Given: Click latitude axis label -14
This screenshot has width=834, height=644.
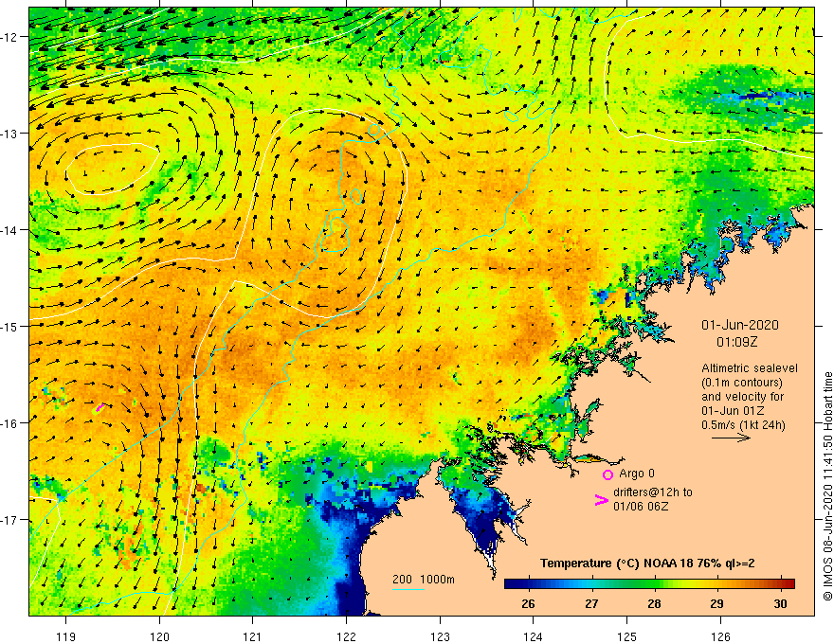Looking at the screenshot, I should 9,230.
